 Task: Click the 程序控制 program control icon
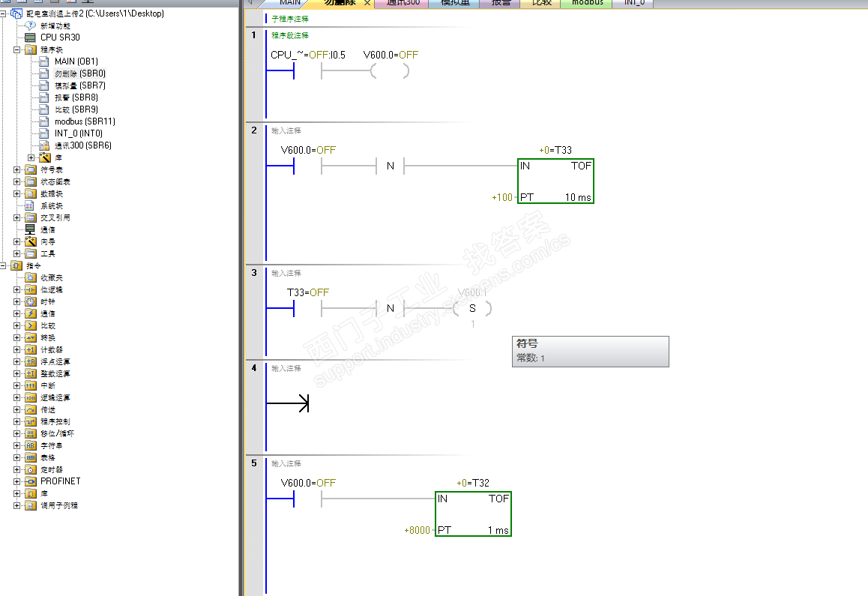coord(31,421)
